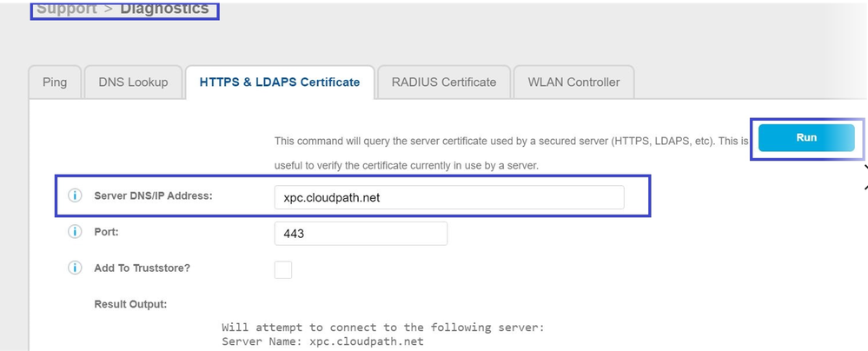Navigate to Support in the breadcrumb
The height and width of the screenshot is (351, 868).
point(67,9)
